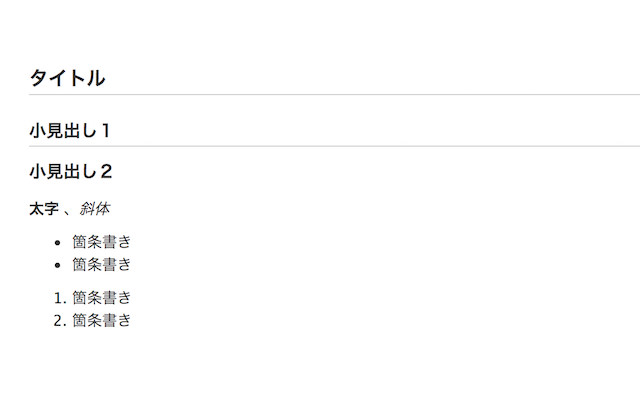Click the digit １ in first subheading
640x400 pixels.
click(x=106, y=131)
